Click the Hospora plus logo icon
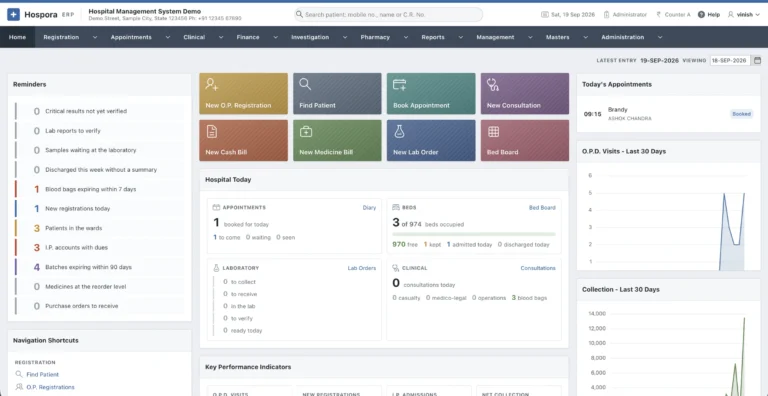Screen dimensions: 768x396 coord(14,15)
